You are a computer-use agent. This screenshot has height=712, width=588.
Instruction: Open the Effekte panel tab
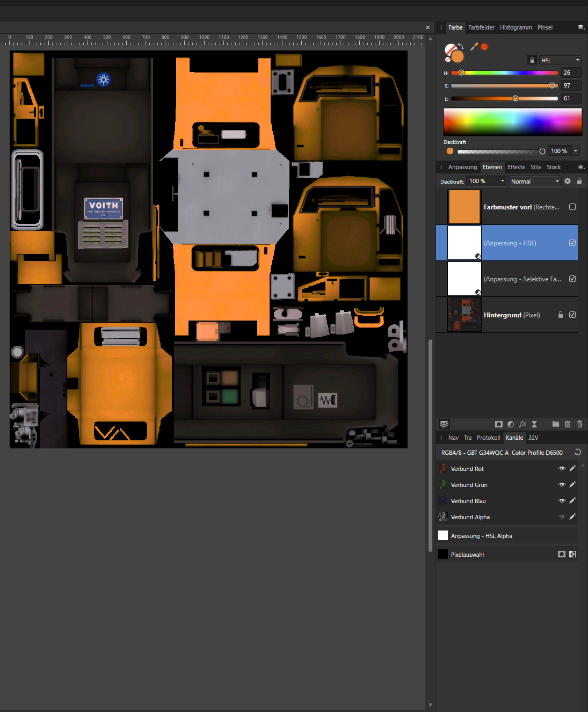click(516, 167)
